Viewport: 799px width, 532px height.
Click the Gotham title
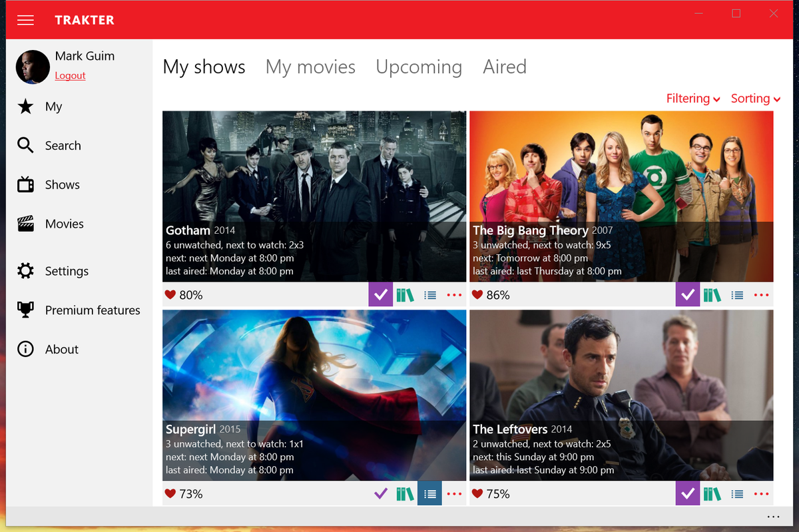coord(188,230)
